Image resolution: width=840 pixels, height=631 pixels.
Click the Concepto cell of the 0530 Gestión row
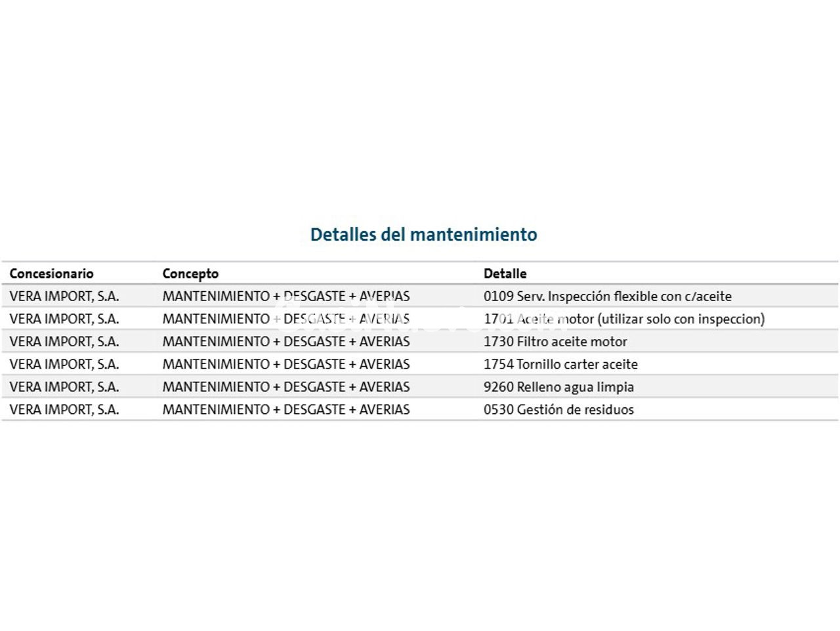pos(285,410)
